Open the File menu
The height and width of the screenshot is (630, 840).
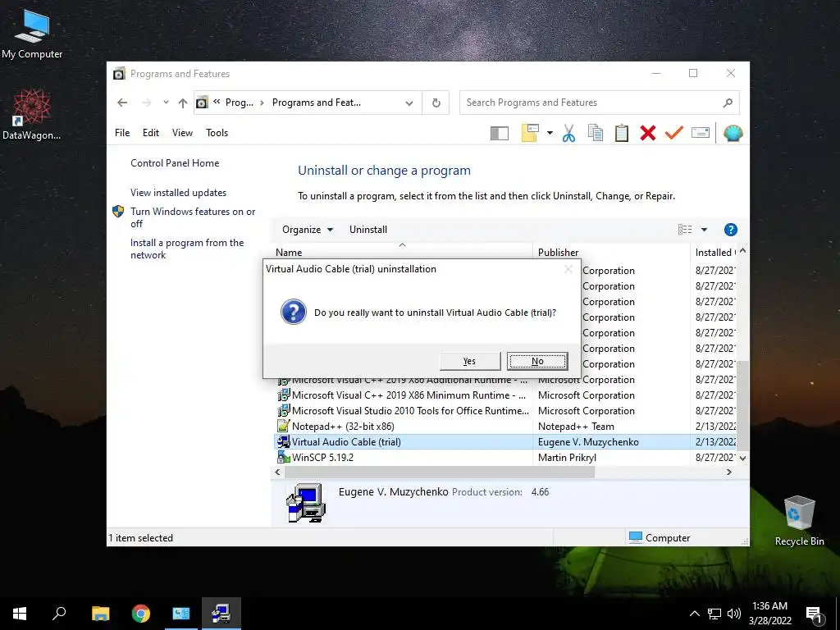(x=122, y=133)
